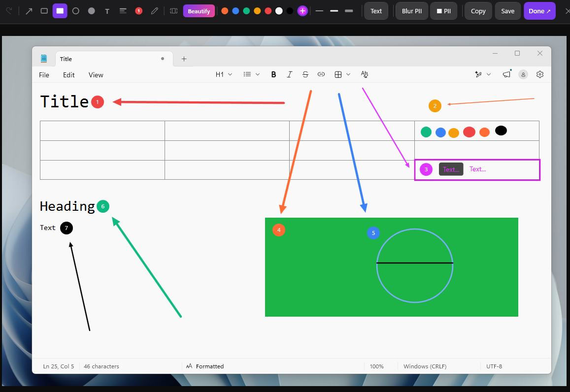Image resolution: width=570 pixels, height=392 pixels.
Task: Click the greyed redo arrow icon
Action: coord(9,11)
